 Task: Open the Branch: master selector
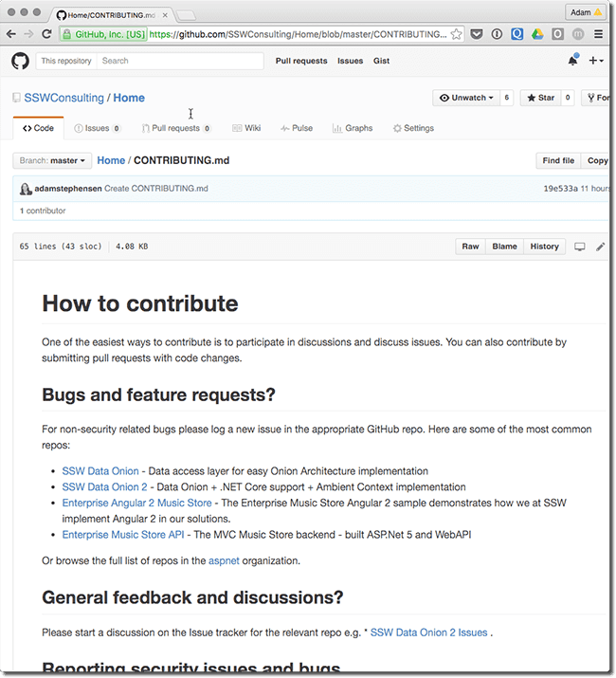(x=52, y=161)
